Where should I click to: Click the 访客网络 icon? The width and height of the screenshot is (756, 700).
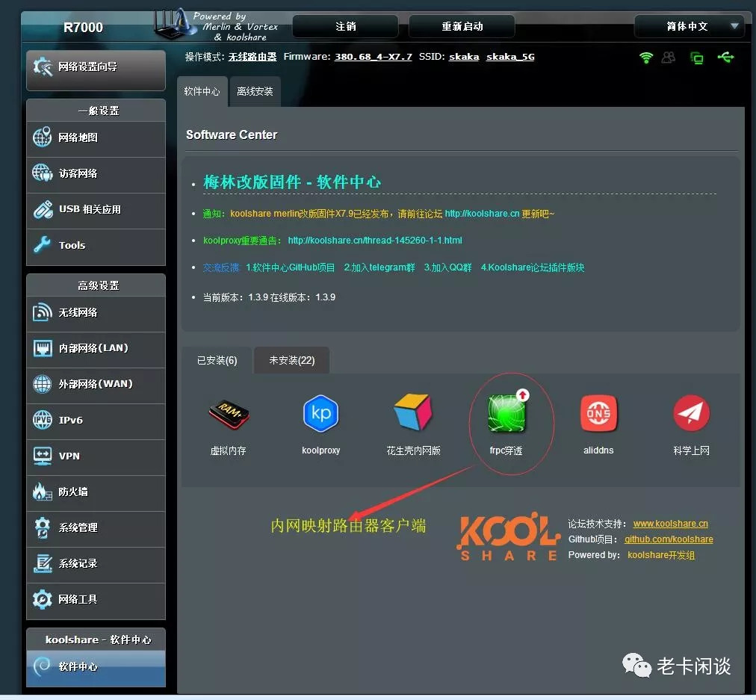(42, 173)
